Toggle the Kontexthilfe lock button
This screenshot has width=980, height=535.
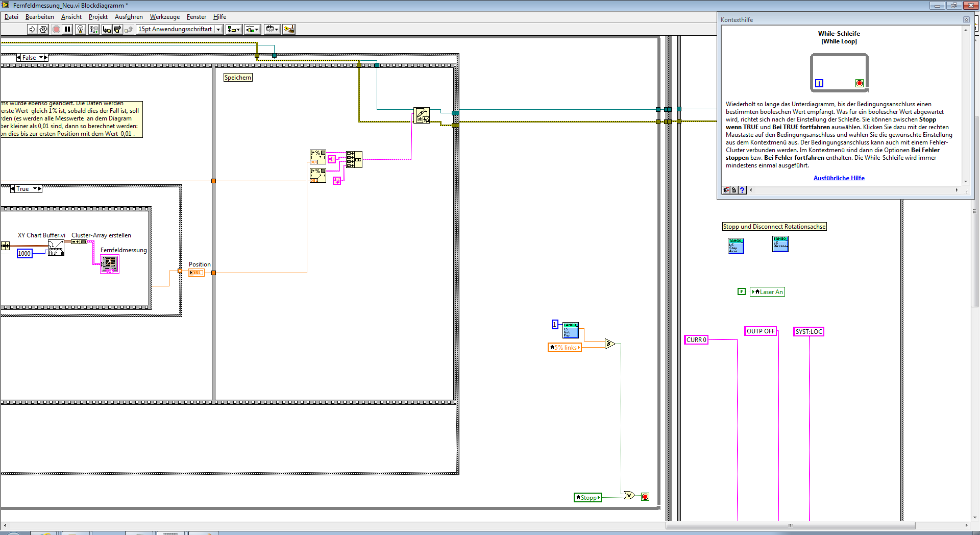pyautogui.click(x=734, y=190)
